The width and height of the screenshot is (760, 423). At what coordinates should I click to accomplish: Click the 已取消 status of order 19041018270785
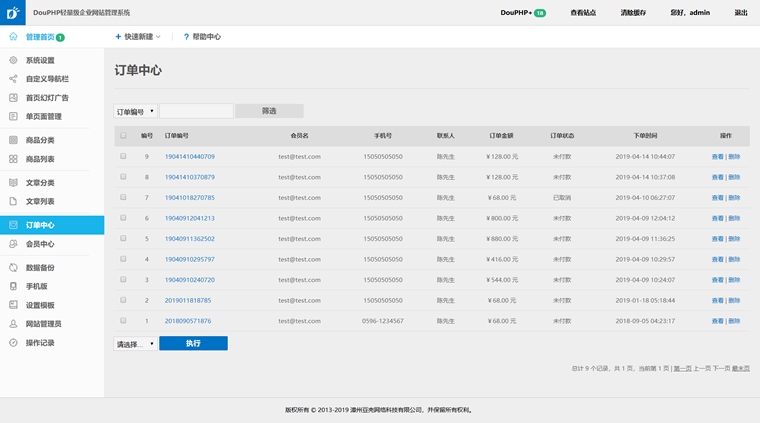562,198
